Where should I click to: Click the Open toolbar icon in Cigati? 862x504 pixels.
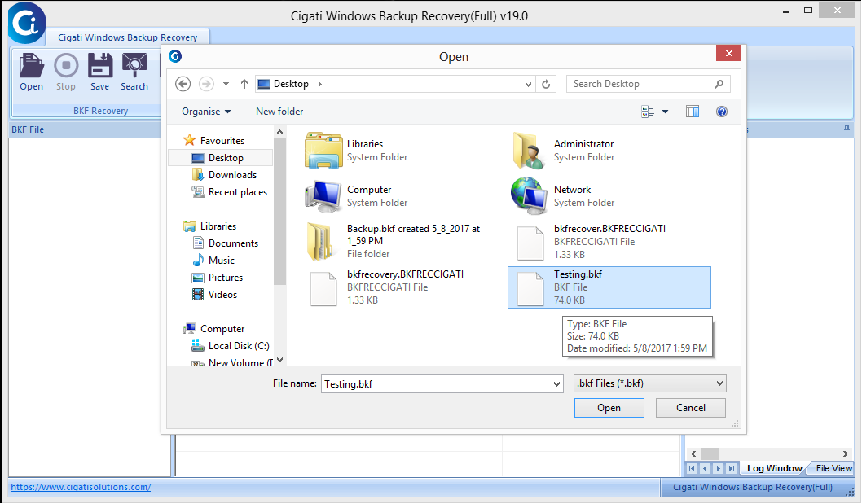[x=31, y=72]
